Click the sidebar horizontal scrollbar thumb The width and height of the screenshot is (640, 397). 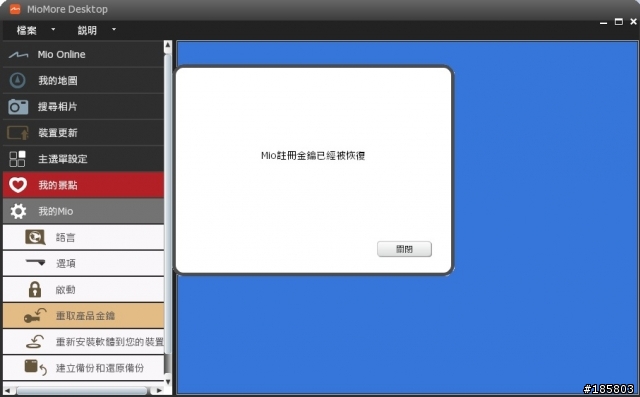tap(82, 390)
